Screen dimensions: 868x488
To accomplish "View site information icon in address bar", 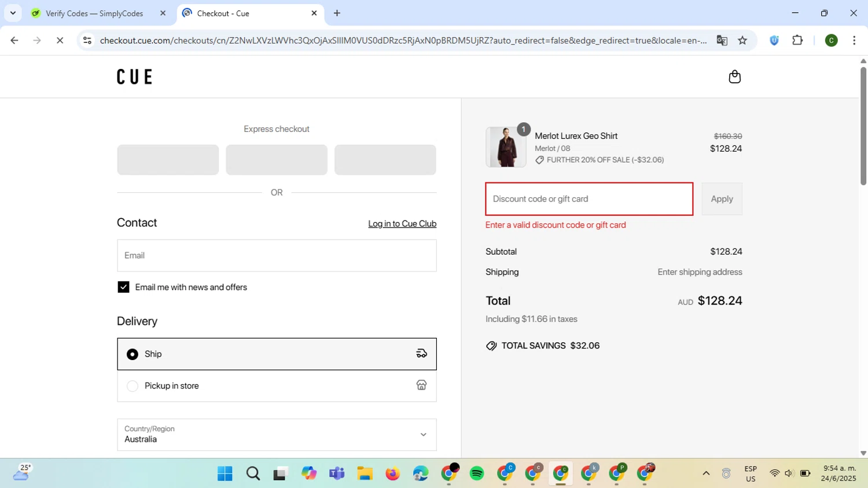I will (87, 41).
